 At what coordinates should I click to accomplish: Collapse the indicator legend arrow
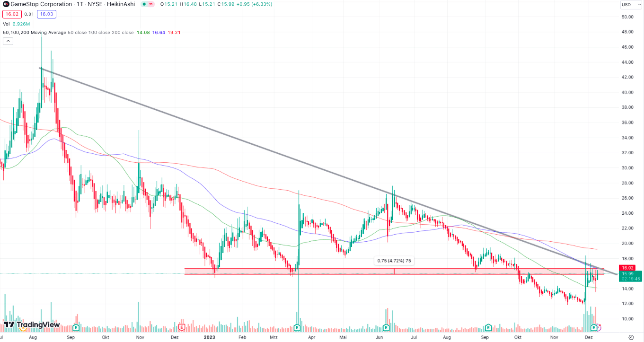[8, 41]
